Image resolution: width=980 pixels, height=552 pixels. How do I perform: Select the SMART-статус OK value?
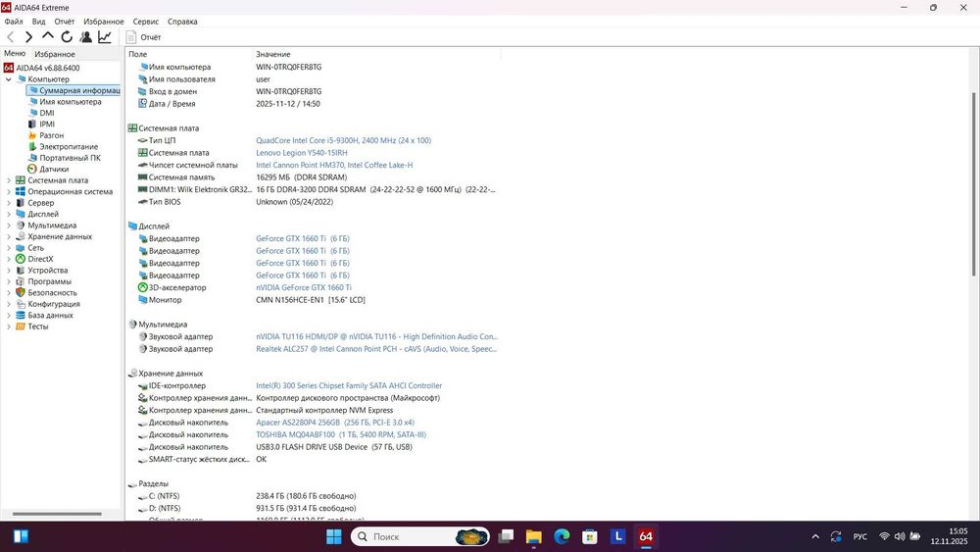262,460
